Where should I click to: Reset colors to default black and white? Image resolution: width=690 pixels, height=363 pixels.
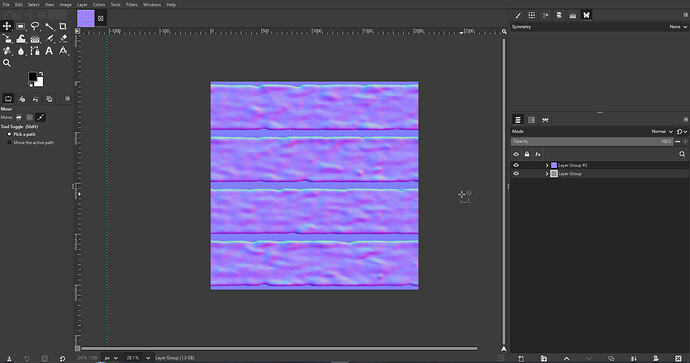(x=30, y=85)
